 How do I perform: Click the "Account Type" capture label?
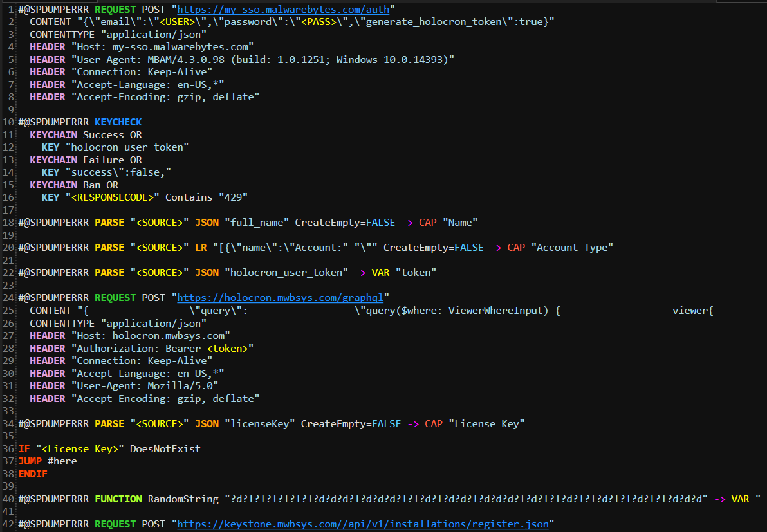pyautogui.click(x=572, y=248)
